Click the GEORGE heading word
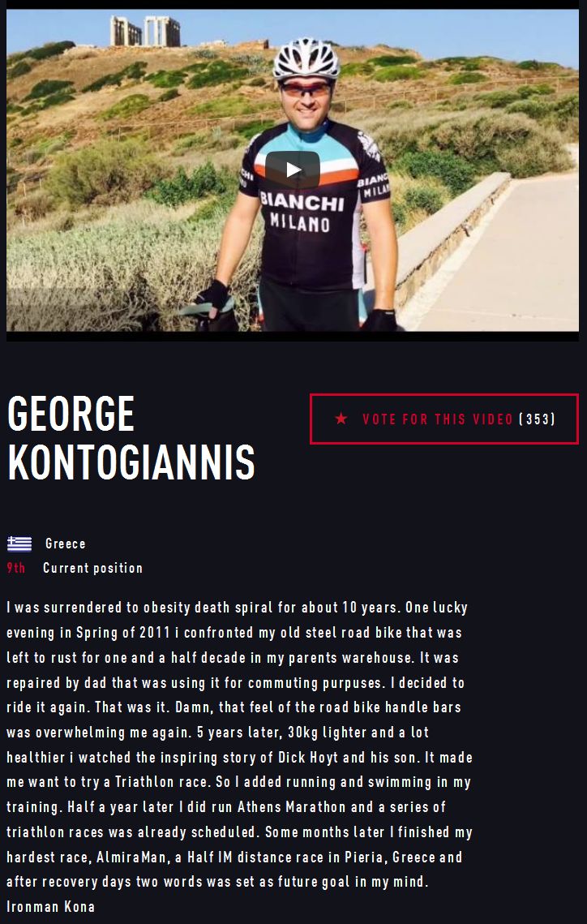Image resolution: width=587 pixels, height=924 pixels. tap(71, 414)
